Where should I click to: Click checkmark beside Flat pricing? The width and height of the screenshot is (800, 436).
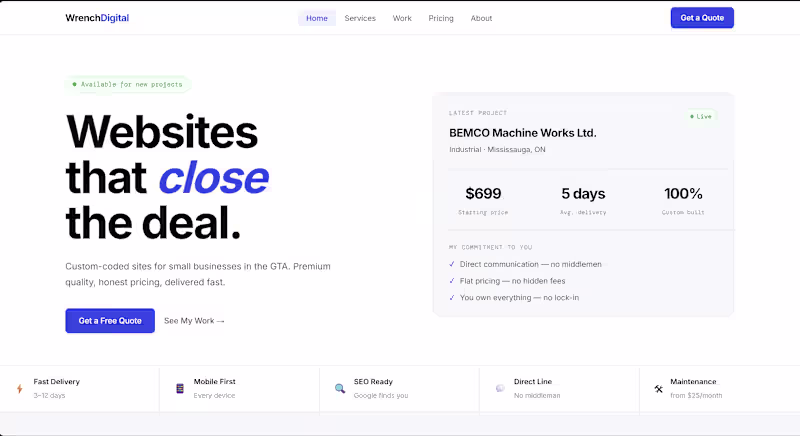[x=452, y=281]
